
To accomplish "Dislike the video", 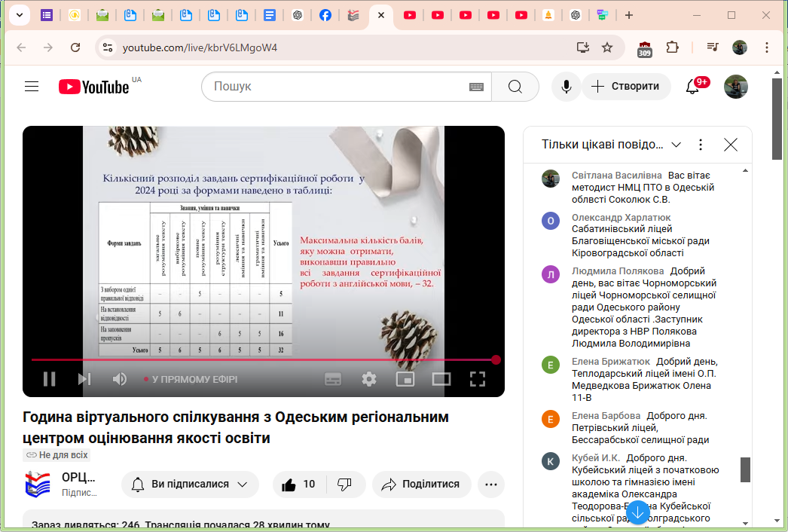I will pos(344,485).
